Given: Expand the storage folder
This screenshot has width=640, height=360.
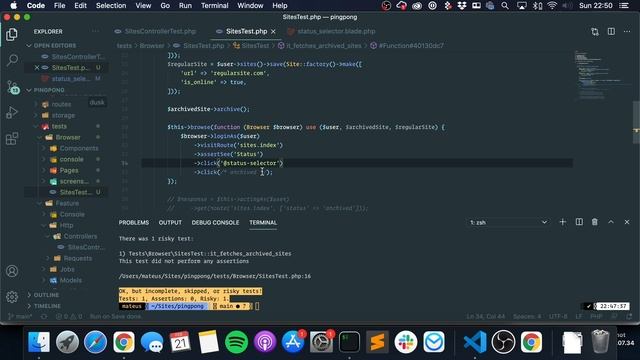Looking at the screenshot, I should (63, 116).
